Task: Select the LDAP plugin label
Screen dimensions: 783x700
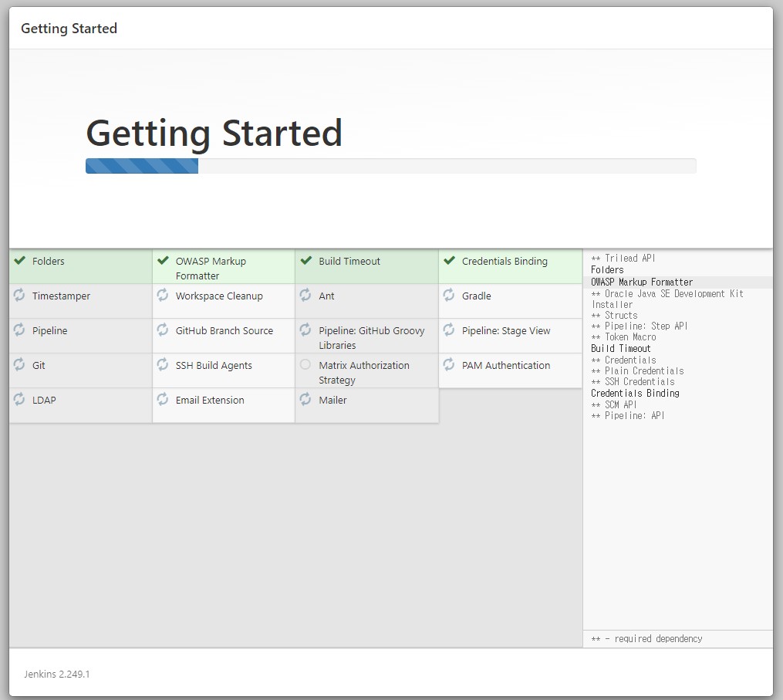Action: [x=44, y=401]
